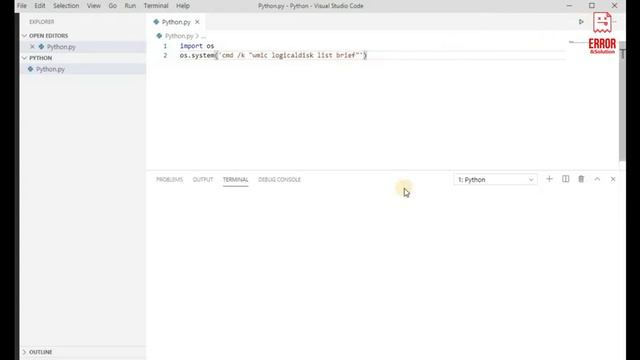The image size is (640, 360).
Task: Click line number 2 in gutter
Action: click(x=165, y=55)
